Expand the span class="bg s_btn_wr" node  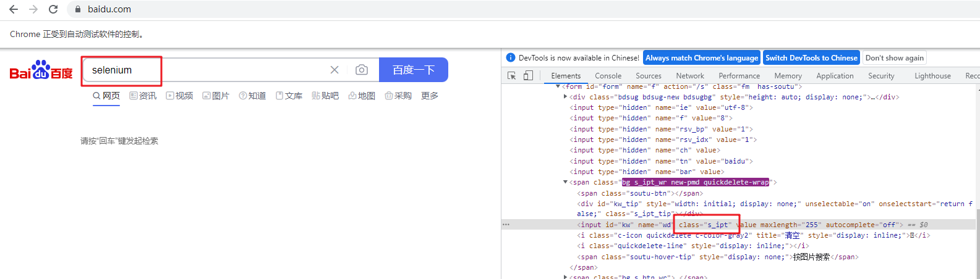566,277
